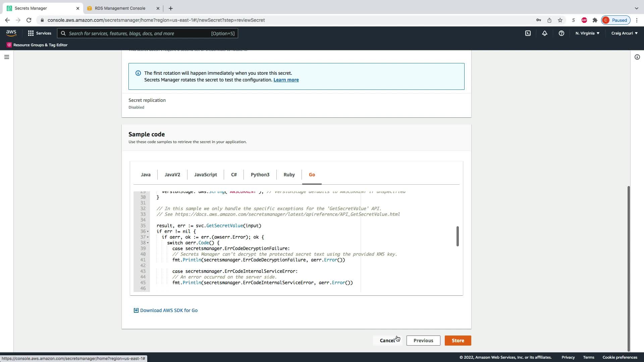Switch to the Python3 sample code tab
Viewport: 644px width, 362px height.
click(x=260, y=175)
